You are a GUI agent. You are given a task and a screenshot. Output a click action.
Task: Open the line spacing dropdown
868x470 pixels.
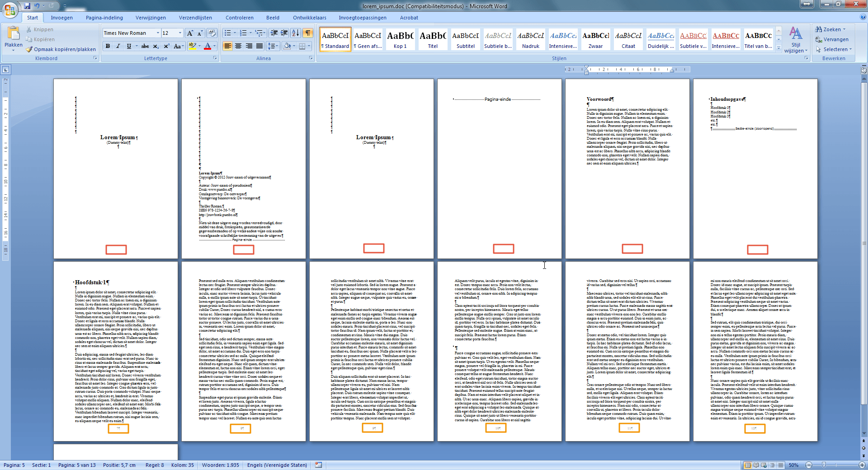[272, 46]
